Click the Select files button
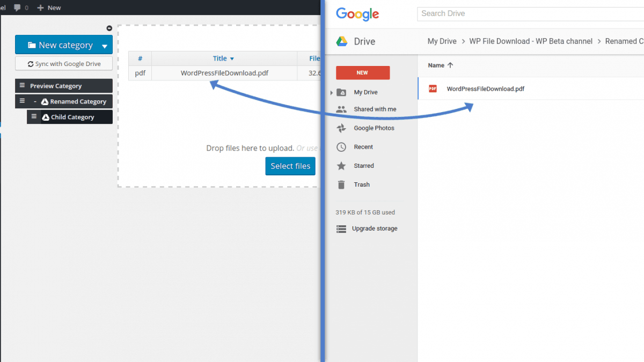The image size is (644, 362). (290, 166)
